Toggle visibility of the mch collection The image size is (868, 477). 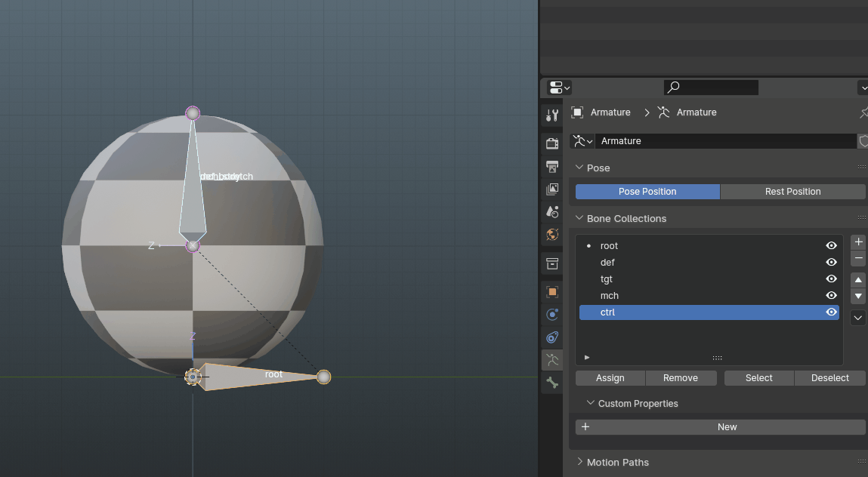click(830, 295)
